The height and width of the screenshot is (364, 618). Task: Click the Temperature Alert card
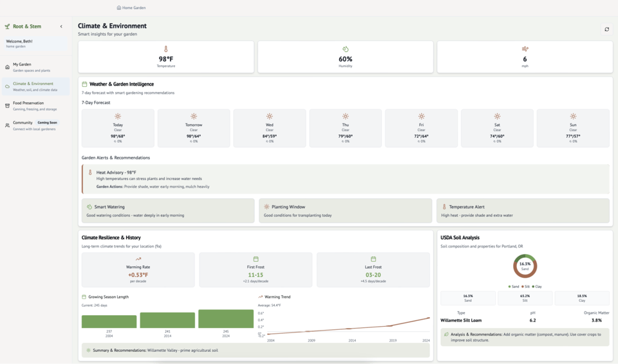tap(524, 210)
